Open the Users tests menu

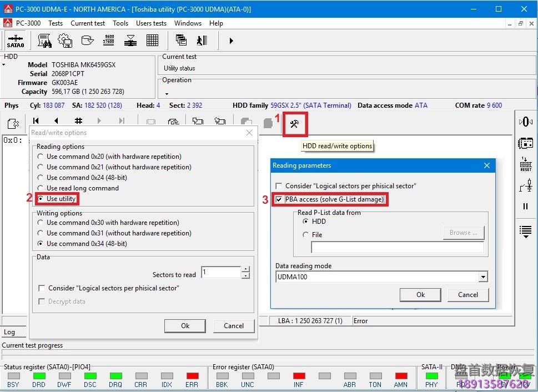[x=151, y=23]
